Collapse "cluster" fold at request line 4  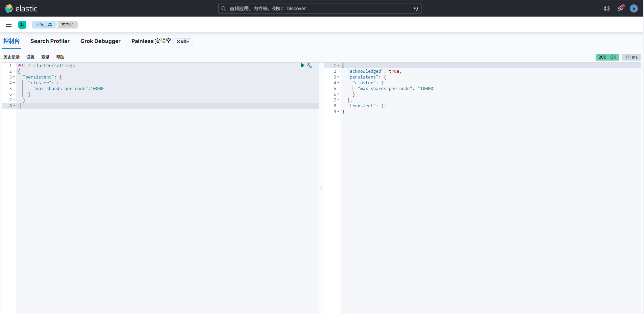point(14,83)
